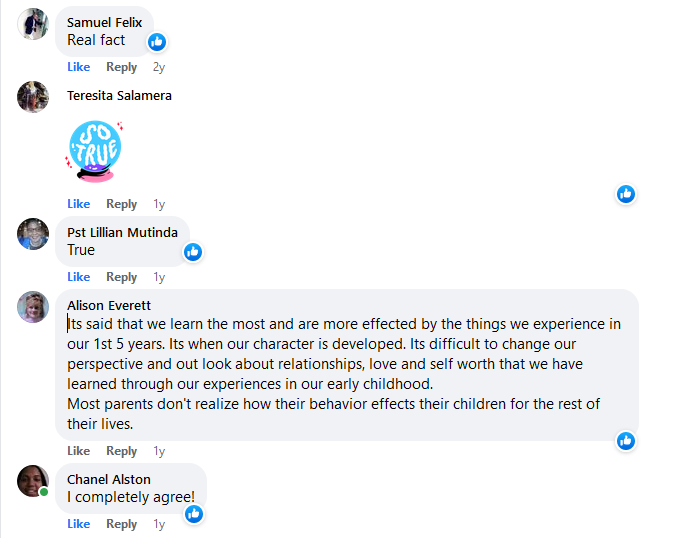Screen dimensions: 676x538
Task: Like Samuel Felix's comment
Action: [x=78, y=67]
